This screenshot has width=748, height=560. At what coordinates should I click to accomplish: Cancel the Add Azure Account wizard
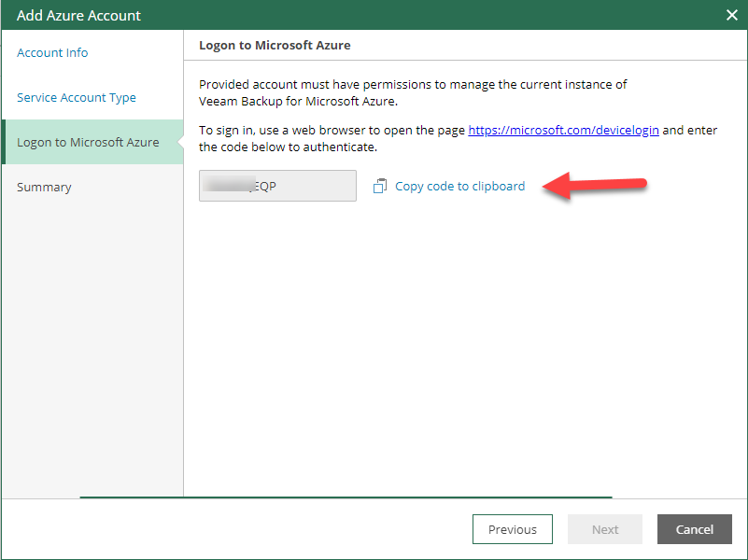click(x=695, y=529)
